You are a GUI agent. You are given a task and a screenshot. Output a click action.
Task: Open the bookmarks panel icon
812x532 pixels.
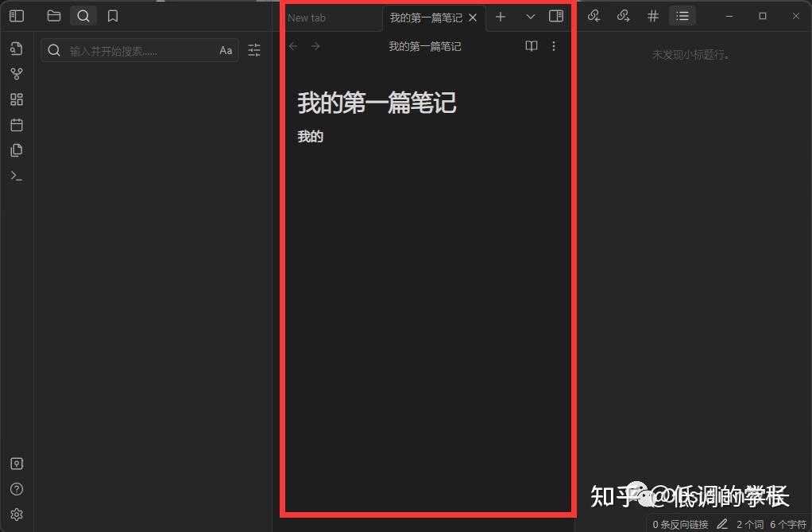pyautogui.click(x=112, y=16)
